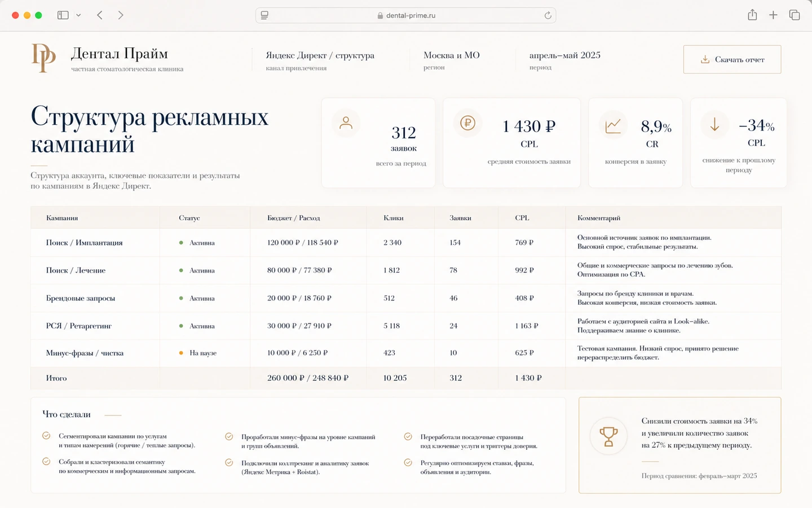Click the 260 000 ₽ / 248 840 ₽ total cell

(x=308, y=378)
